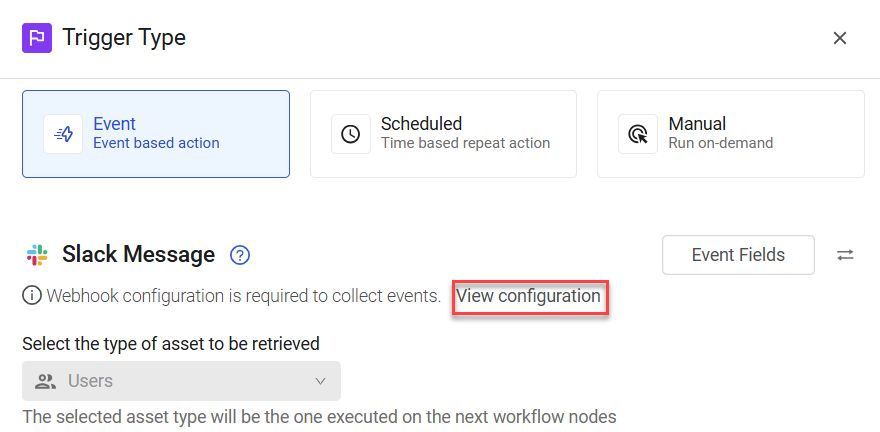
Task: Click the swap arrows icon near Event Fields
Action: point(845,255)
